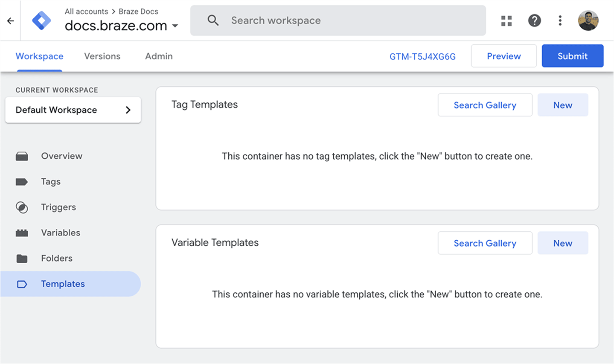Click the help question mark icon

(534, 20)
